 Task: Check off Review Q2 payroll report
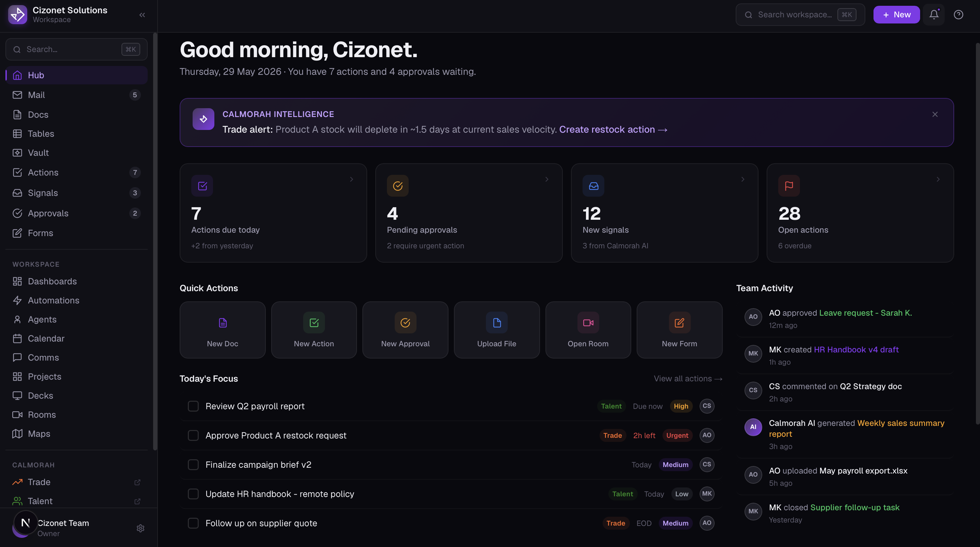(x=193, y=406)
